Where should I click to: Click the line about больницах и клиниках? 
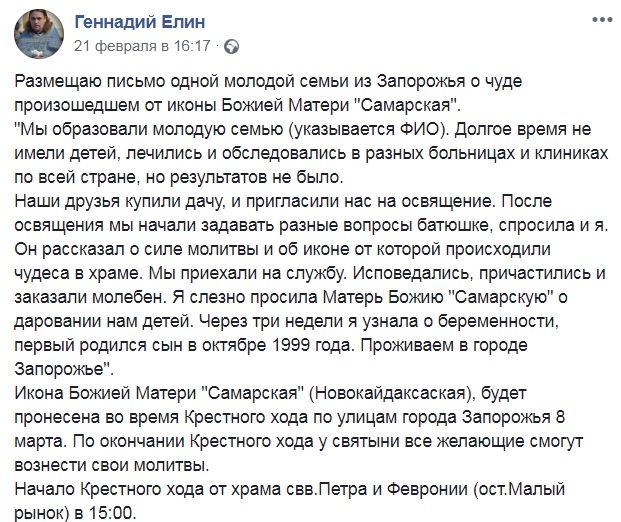(x=311, y=153)
